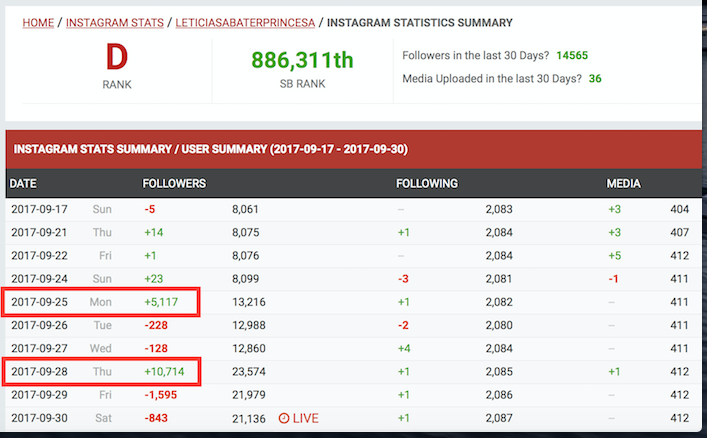Click the -1,595 follower change value

pos(161,395)
